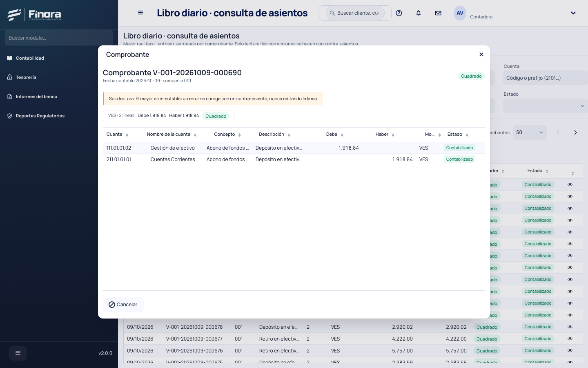588x368 pixels.
Task: Sort by Concepto column
Action: (x=240, y=135)
